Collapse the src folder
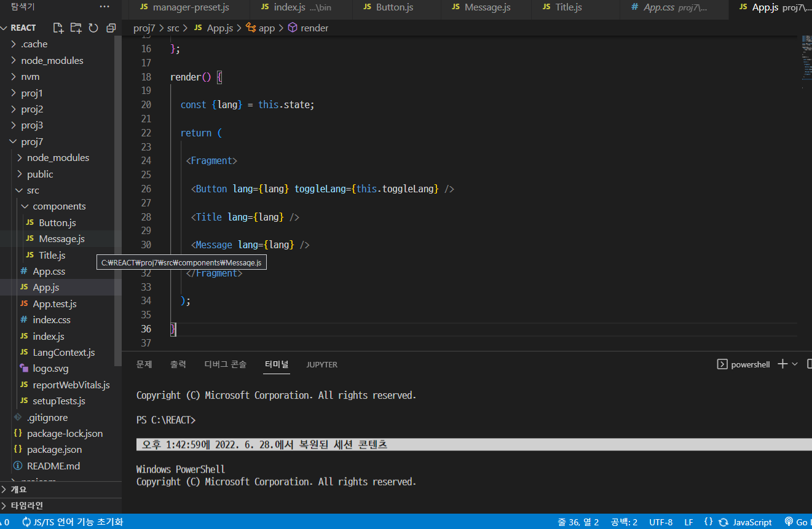 (x=33, y=190)
